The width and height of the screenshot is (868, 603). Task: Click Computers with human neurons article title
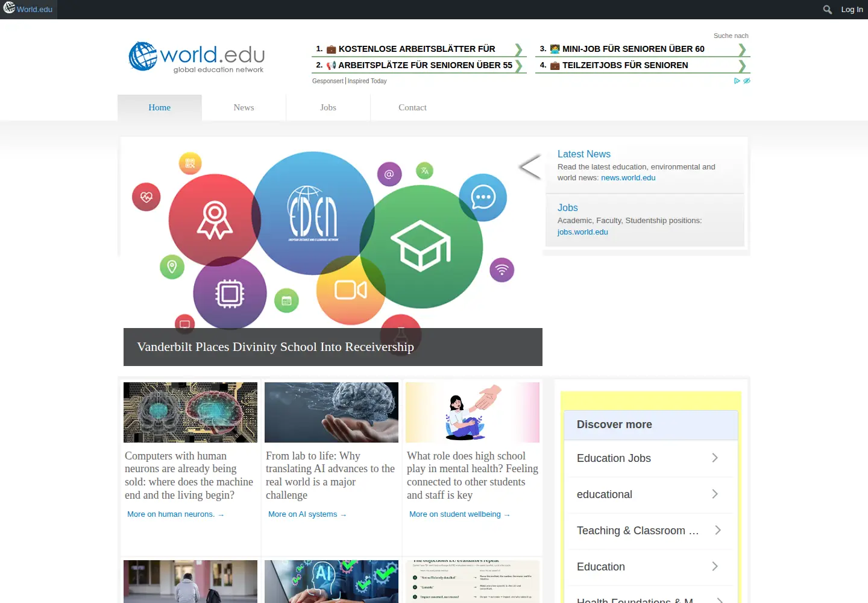click(189, 475)
